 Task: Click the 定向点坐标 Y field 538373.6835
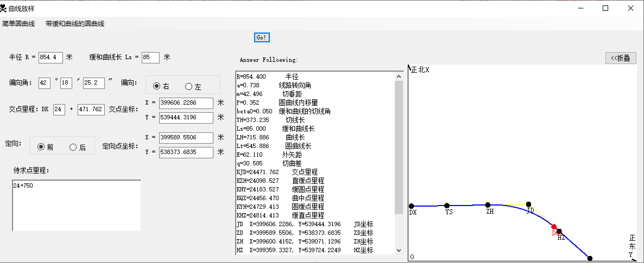pyautogui.click(x=186, y=152)
